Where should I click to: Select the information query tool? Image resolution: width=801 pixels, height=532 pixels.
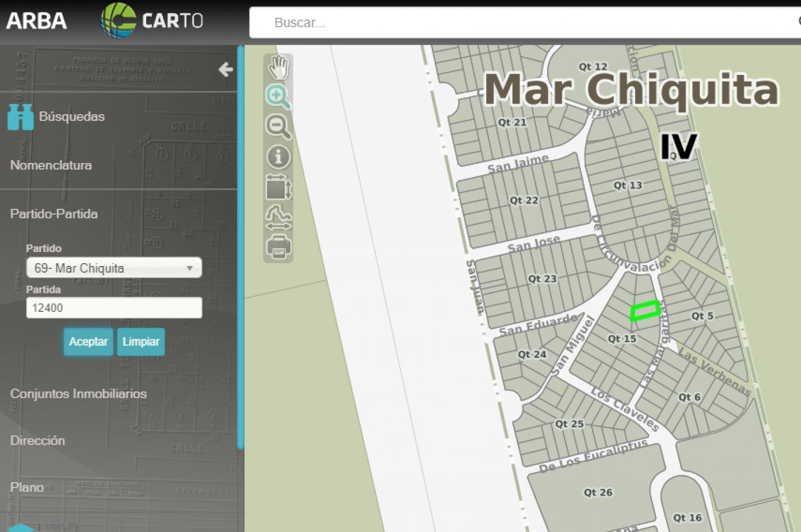coord(278,157)
